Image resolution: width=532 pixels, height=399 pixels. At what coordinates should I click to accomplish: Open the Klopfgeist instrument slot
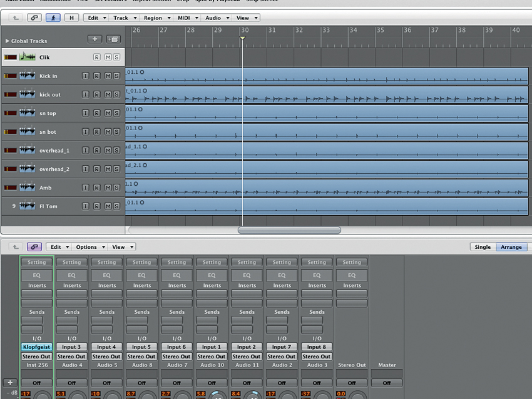click(37, 347)
